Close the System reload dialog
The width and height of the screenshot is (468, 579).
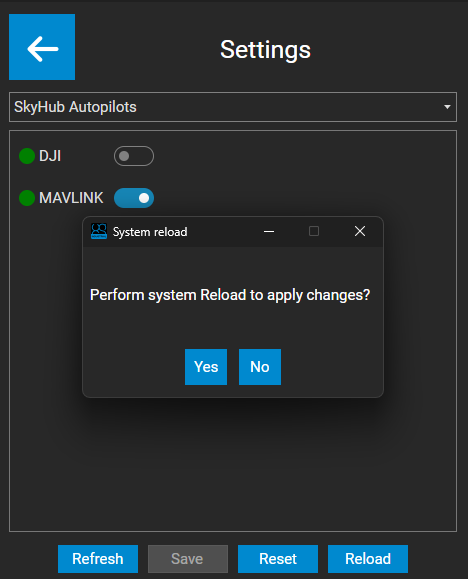360,232
